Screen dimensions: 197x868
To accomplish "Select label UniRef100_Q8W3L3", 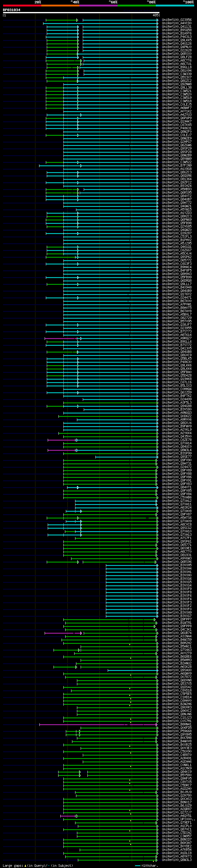I will pyautogui.click(x=176, y=860).
